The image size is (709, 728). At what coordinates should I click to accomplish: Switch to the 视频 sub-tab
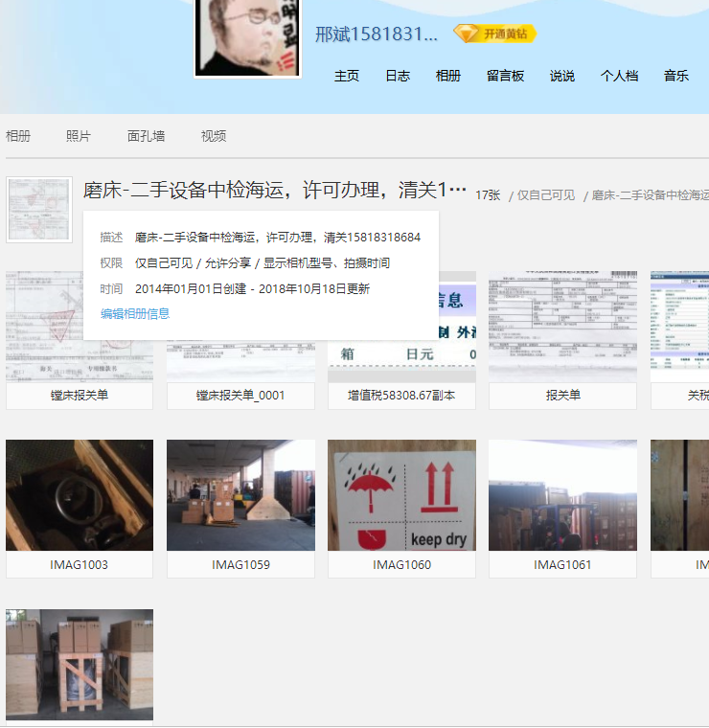point(214,136)
